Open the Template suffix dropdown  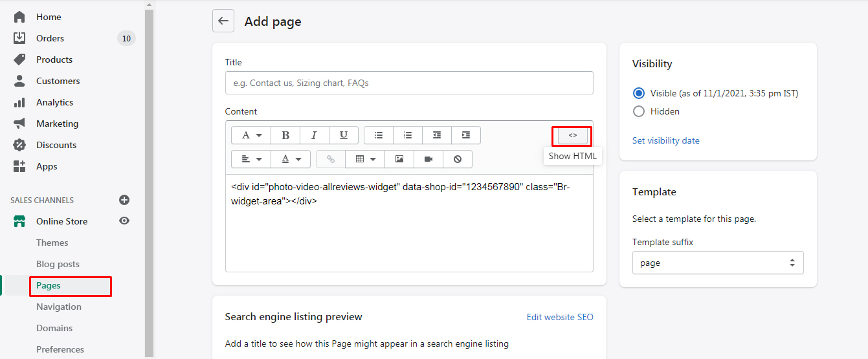[x=718, y=263]
